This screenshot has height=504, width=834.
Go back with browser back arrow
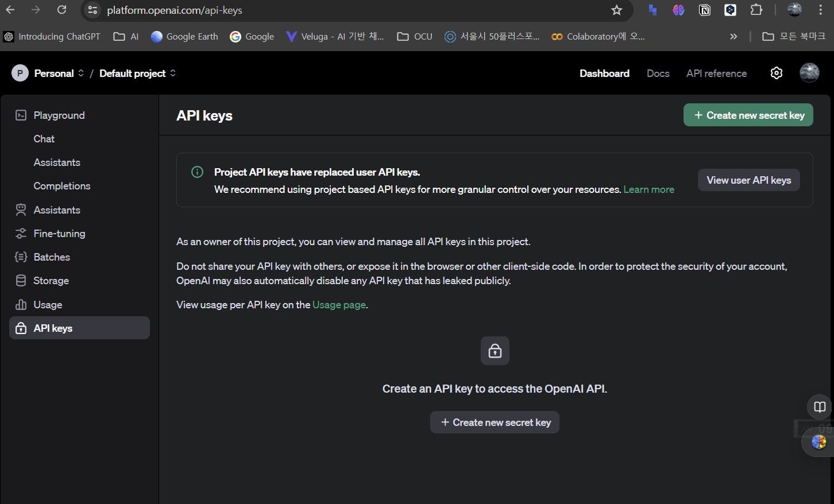click(10, 10)
